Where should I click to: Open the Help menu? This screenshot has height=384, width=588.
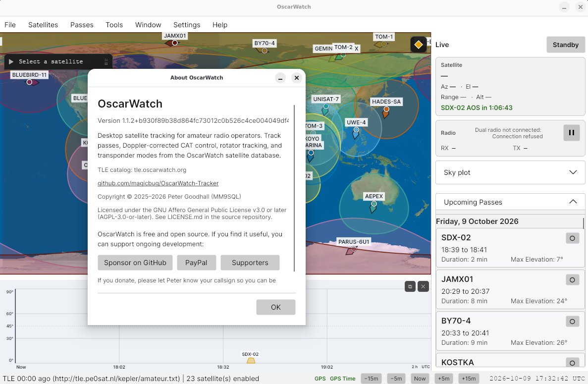220,25
